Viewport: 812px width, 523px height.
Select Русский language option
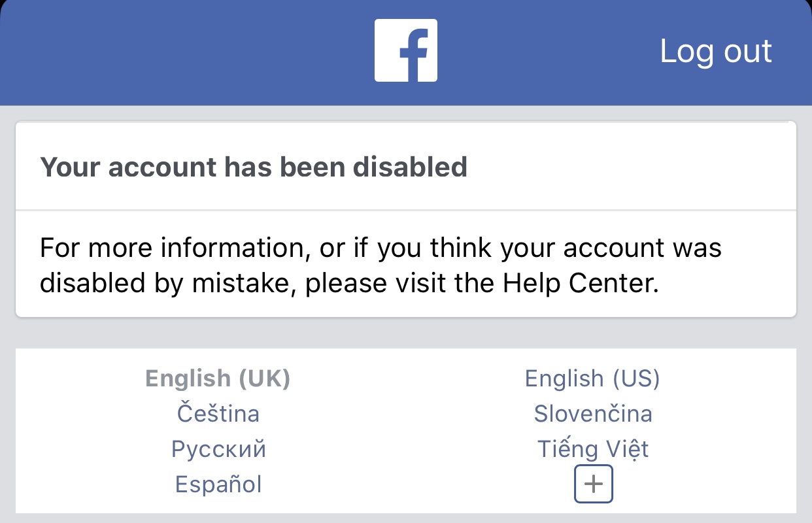click(x=218, y=449)
